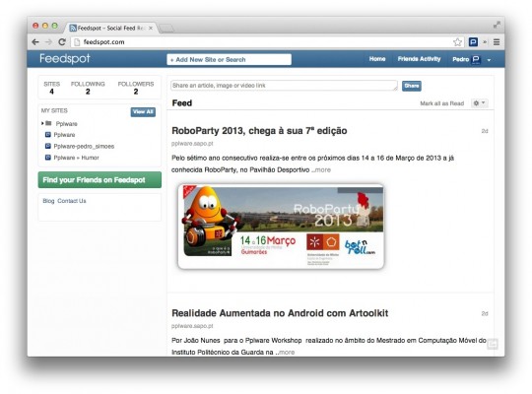Image resolution: width=532 pixels, height=394 pixels.
Task: Click Find your Friends on Feedspot
Action: pyautogui.click(x=100, y=180)
